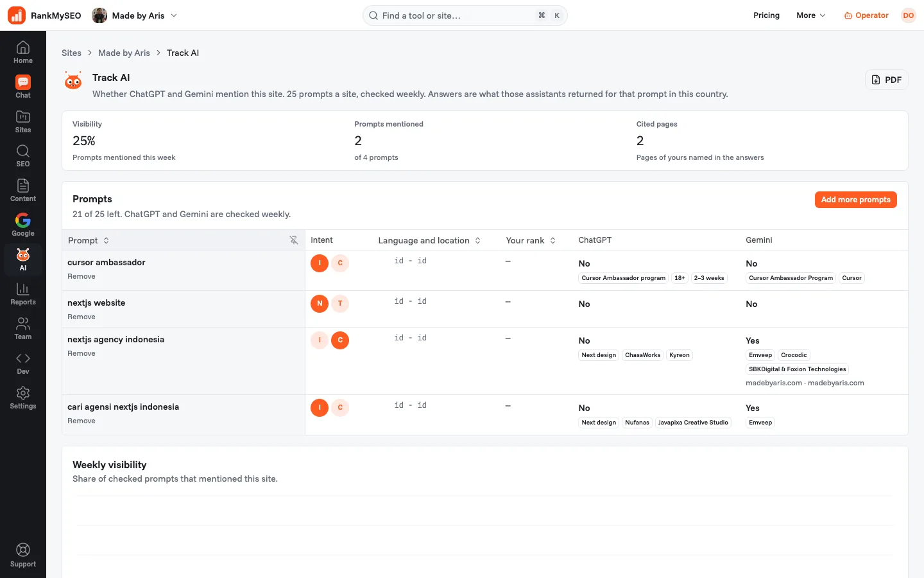Click Add more prompts
Image resolution: width=924 pixels, height=578 pixels.
pos(855,200)
